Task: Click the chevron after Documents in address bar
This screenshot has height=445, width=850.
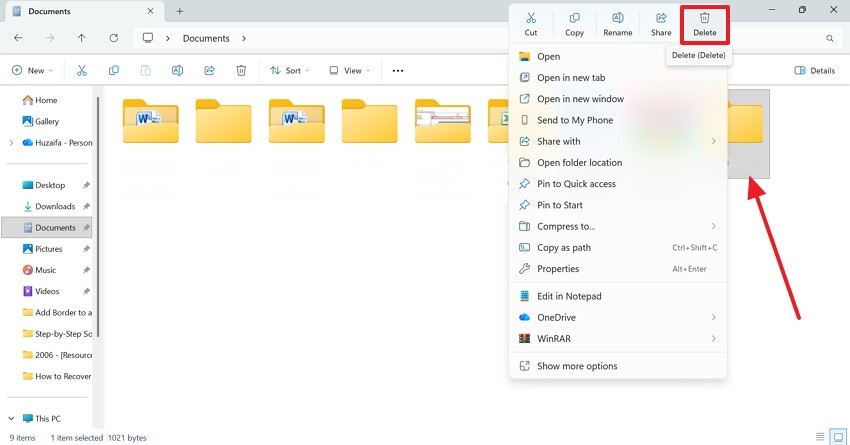Action: click(244, 38)
